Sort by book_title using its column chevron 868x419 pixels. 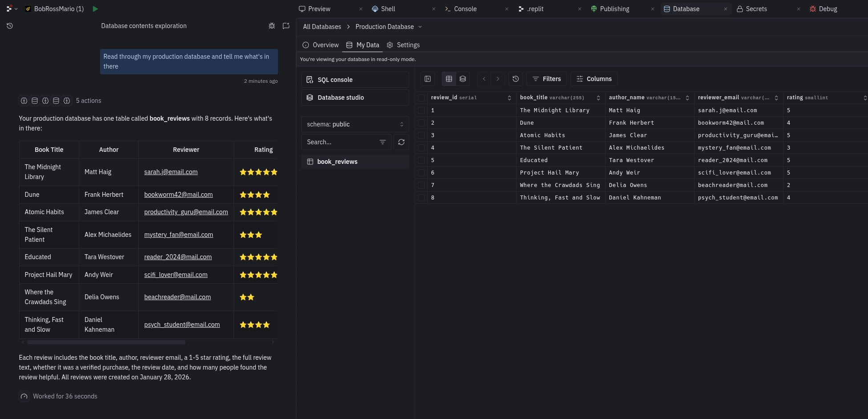pyautogui.click(x=599, y=98)
